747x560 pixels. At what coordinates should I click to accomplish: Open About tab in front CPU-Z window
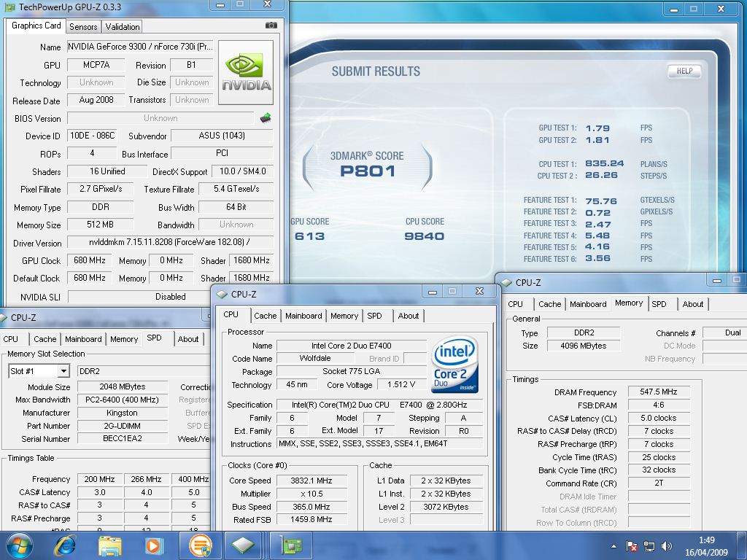click(x=409, y=316)
